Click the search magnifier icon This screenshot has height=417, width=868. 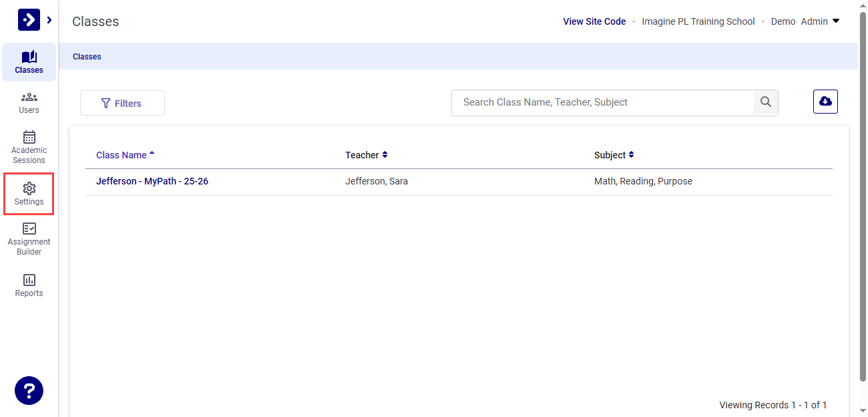pyautogui.click(x=765, y=102)
